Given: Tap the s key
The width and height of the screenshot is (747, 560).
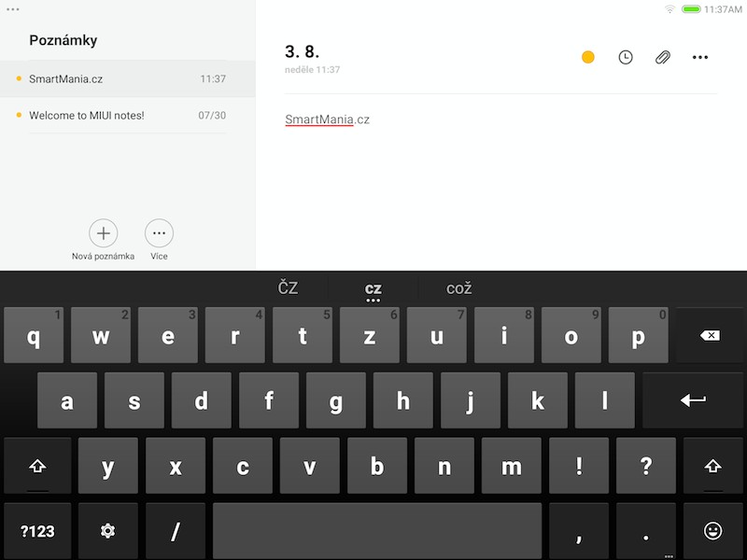Looking at the screenshot, I should pyautogui.click(x=134, y=400).
